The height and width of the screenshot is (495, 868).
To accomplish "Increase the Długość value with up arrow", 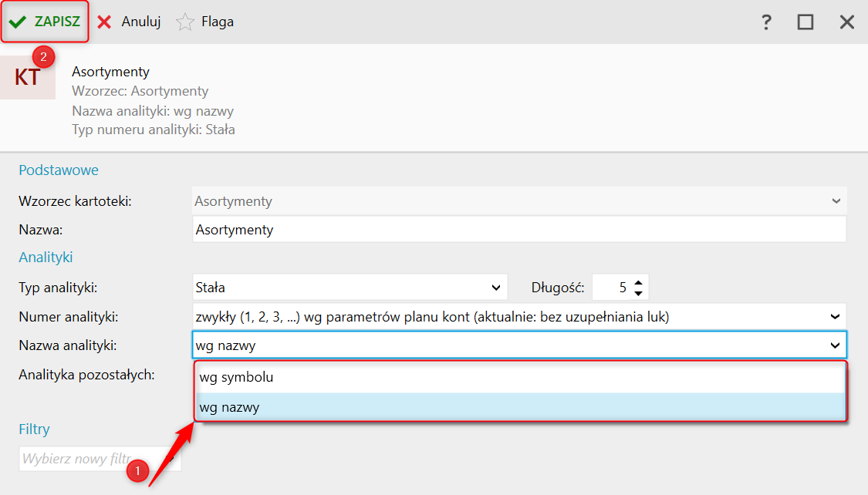I will click(638, 282).
